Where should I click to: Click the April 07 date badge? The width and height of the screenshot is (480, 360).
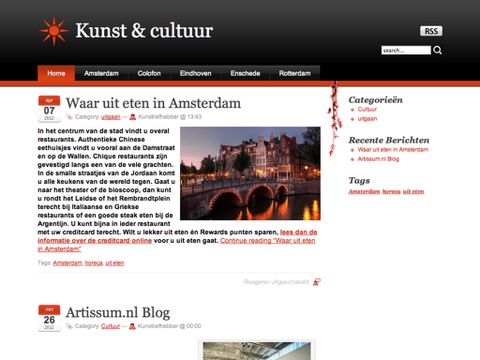tap(49, 109)
